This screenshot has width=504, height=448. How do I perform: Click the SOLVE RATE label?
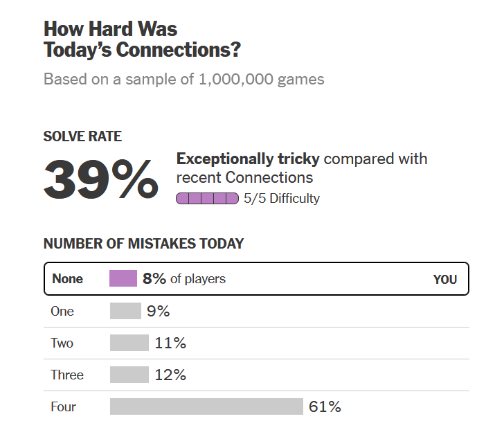coord(82,137)
